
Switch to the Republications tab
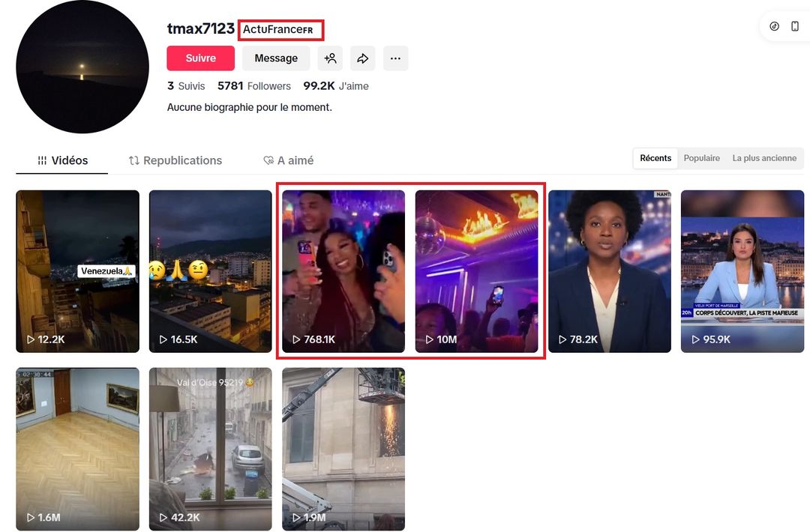[x=175, y=160]
